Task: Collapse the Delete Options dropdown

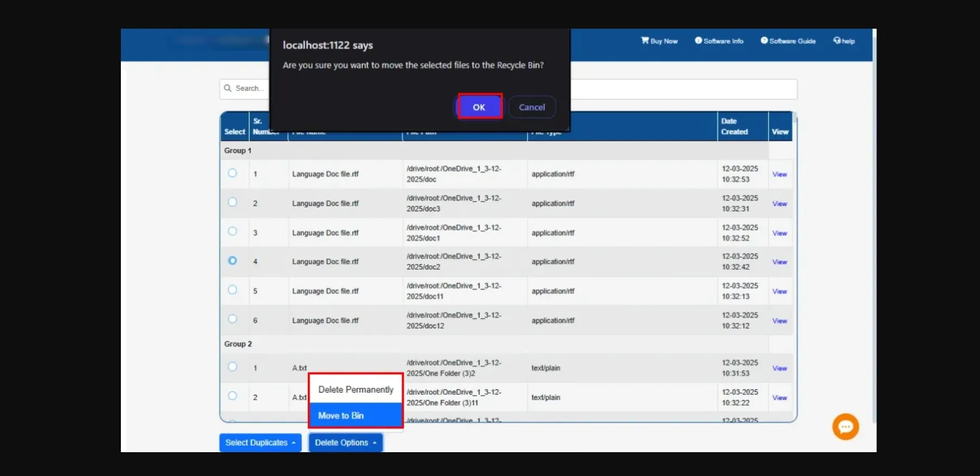Action: 345,442
